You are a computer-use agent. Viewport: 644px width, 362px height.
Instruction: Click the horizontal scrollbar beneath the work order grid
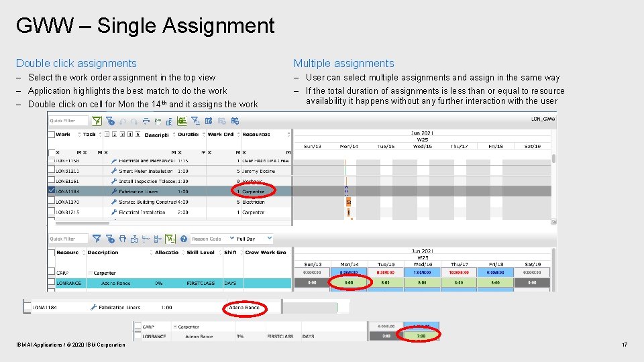click(83, 223)
